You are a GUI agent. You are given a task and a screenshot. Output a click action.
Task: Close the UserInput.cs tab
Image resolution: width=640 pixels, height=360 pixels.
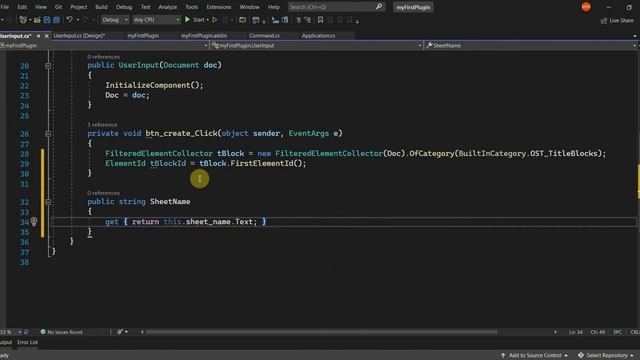[x=47, y=36]
